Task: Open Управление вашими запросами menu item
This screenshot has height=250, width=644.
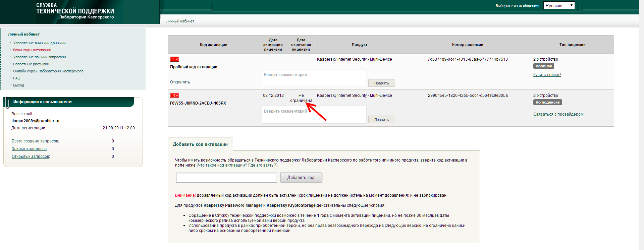Action: (x=39, y=57)
